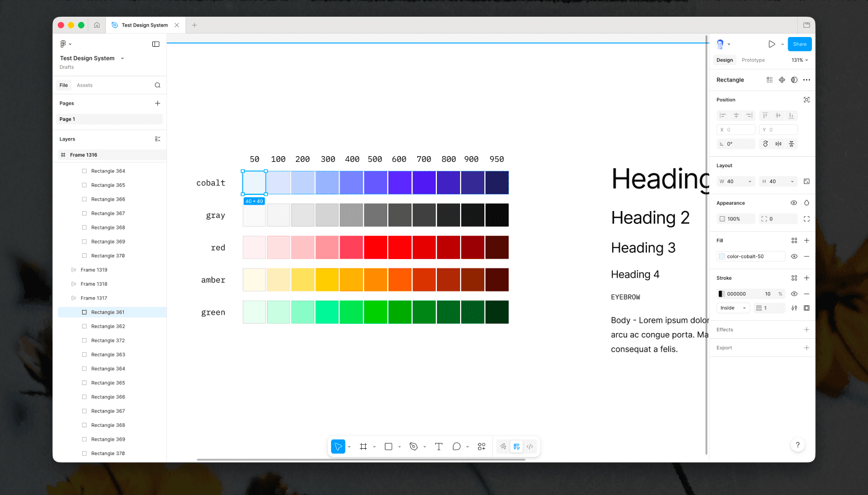Select the Pen tool
This screenshot has width=868, height=495.
413,446
